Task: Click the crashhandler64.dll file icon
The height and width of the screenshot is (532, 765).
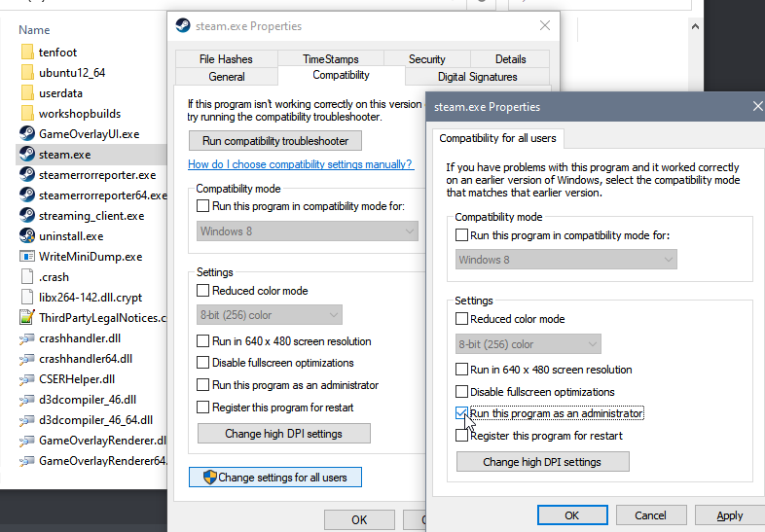Action: 27,359
